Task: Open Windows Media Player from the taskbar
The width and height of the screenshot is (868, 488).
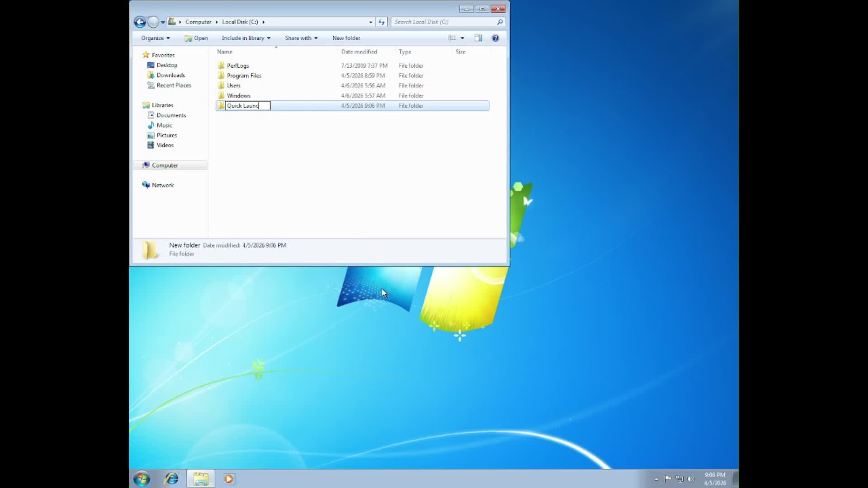Action: coord(229,479)
